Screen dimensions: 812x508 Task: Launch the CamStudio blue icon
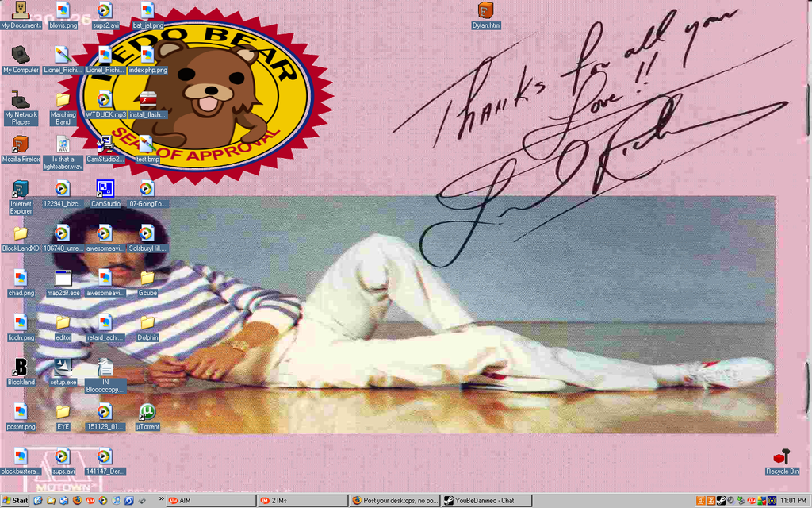pos(105,194)
